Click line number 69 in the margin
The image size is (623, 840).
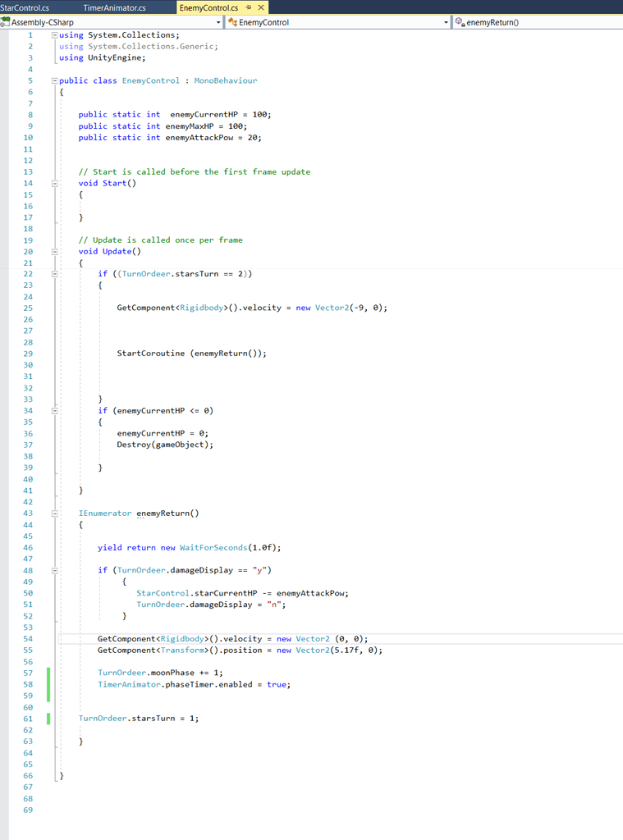point(28,810)
